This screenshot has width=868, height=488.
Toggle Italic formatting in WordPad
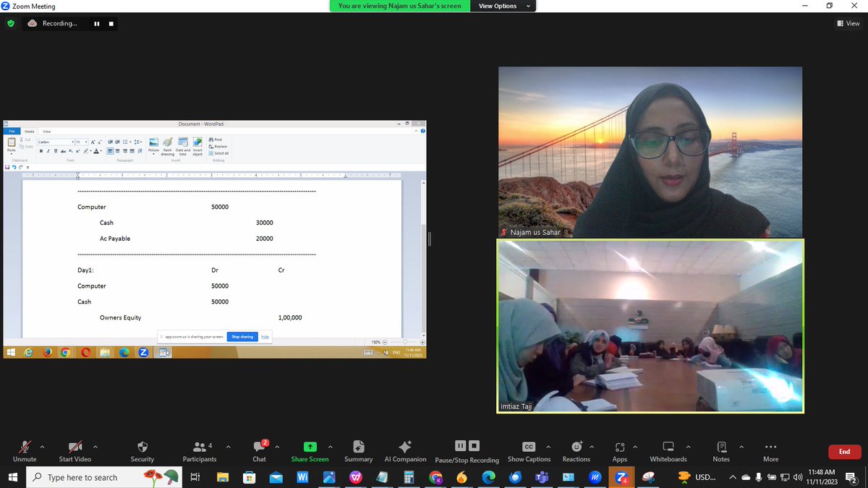coord(48,151)
